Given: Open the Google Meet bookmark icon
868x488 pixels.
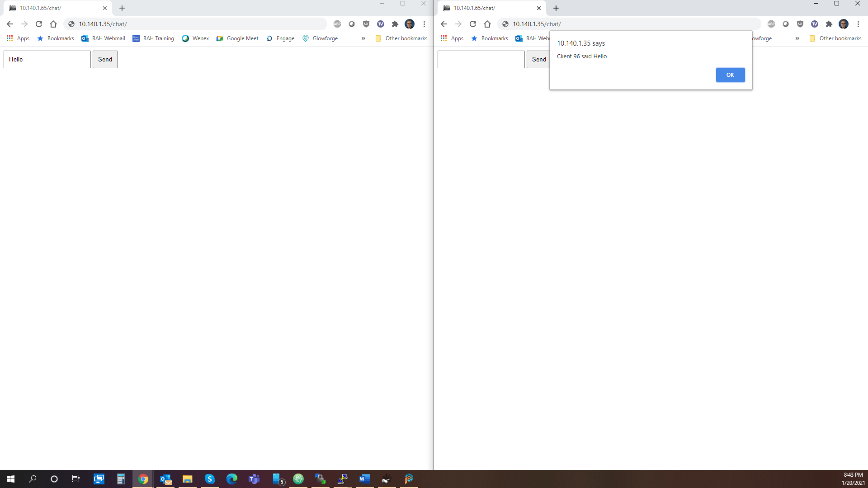Looking at the screenshot, I should pyautogui.click(x=220, y=38).
